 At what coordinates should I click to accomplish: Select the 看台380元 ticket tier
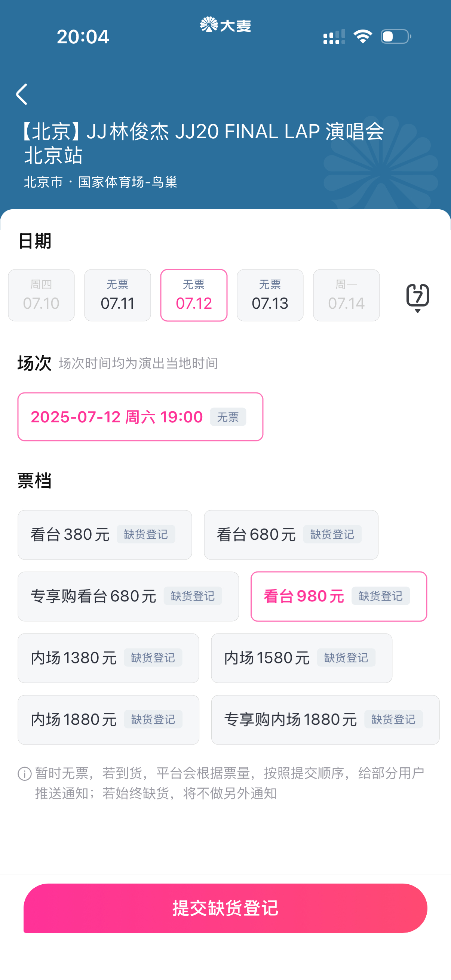105,534
